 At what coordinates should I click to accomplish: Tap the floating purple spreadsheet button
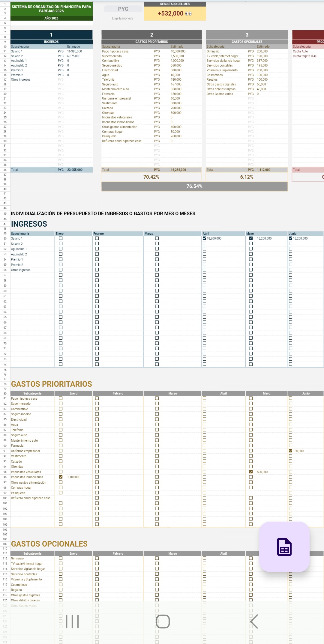(284, 547)
